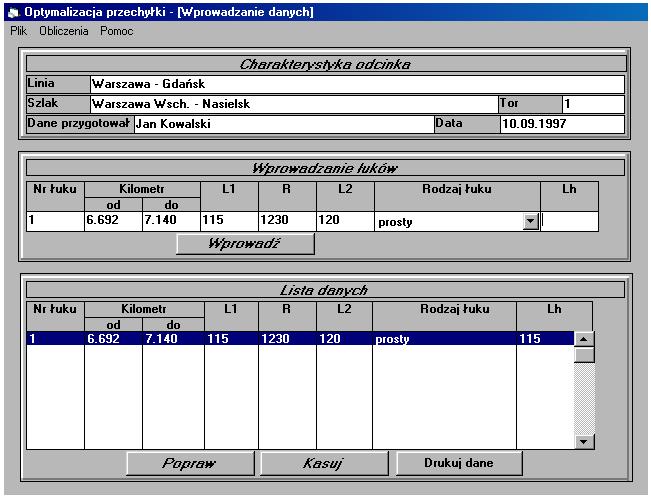651x498 pixels.
Task: Click the Charakterystyka odcinka header
Action: 326,64
